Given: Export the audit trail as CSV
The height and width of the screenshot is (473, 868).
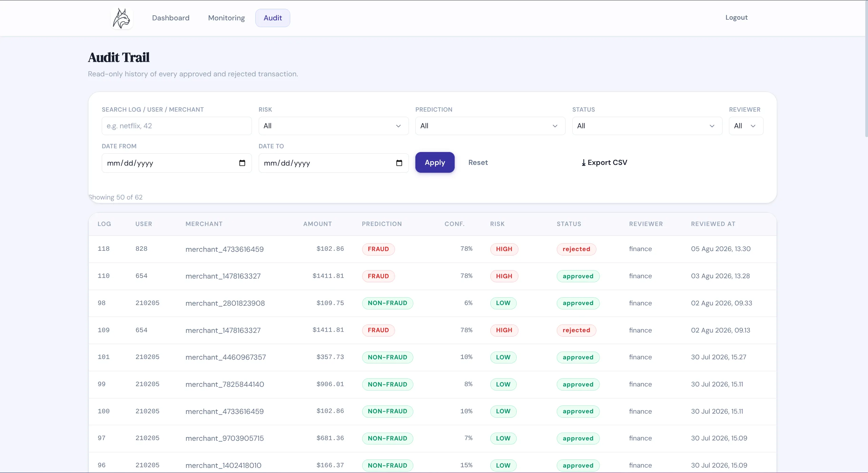Looking at the screenshot, I should point(604,162).
